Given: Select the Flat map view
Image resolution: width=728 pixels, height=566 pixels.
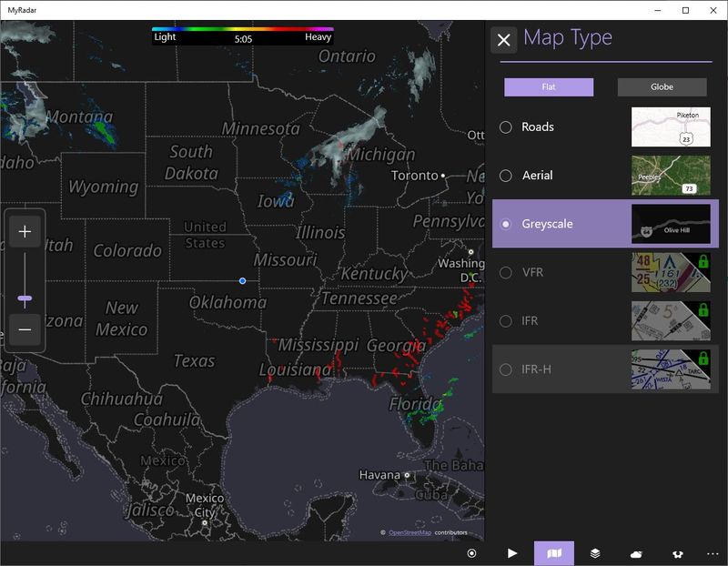Looking at the screenshot, I should click(x=551, y=86).
